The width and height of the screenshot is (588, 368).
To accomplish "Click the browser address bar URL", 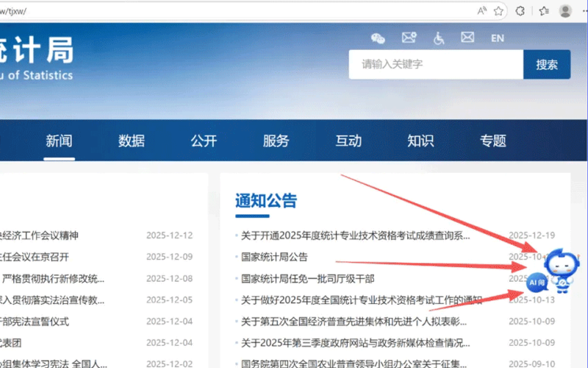I will point(13,11).
